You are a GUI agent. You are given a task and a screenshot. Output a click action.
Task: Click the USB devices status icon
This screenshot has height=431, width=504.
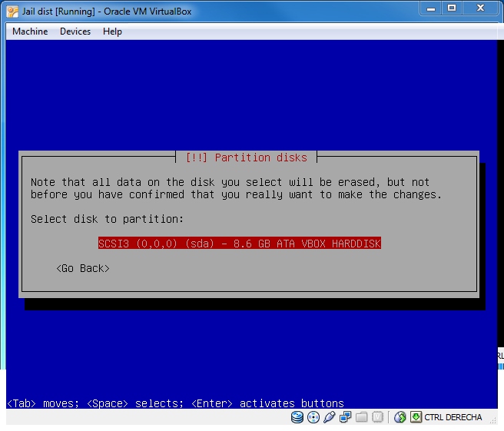coord(329,417)
